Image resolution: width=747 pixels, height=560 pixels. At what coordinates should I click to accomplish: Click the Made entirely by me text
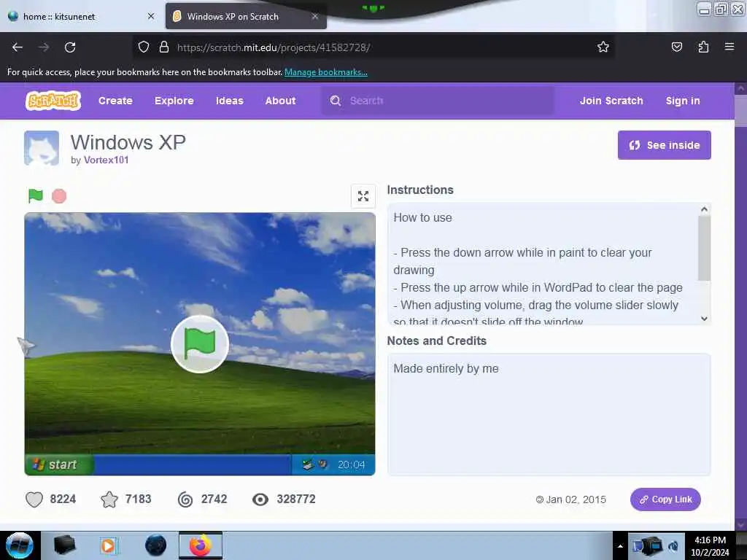[446, 368]
